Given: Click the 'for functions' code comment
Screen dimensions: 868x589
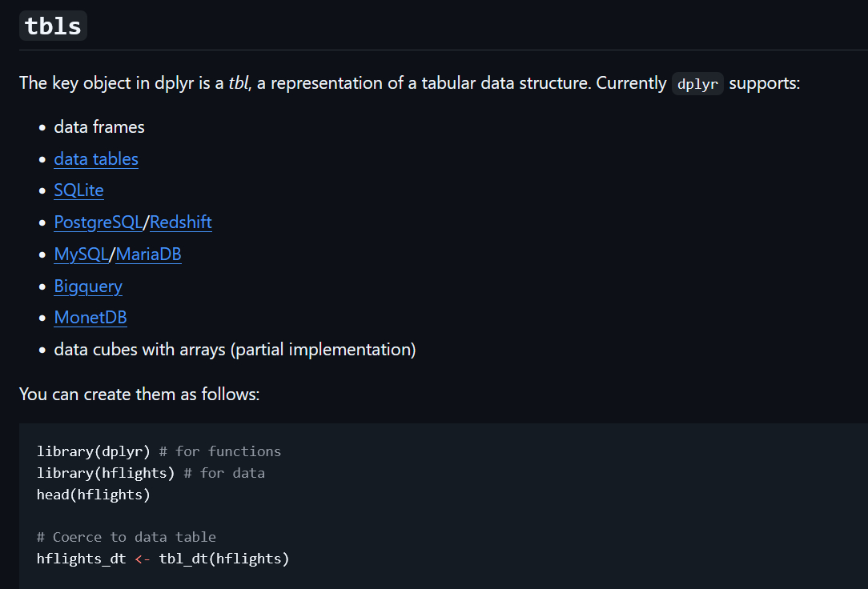Looking at the screenshot, I should (x=228, y=451).
